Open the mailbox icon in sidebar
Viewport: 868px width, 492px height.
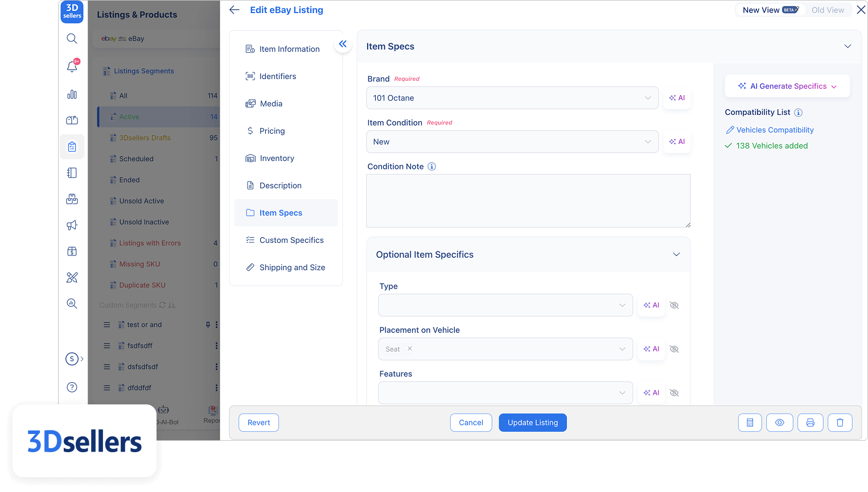72,121
